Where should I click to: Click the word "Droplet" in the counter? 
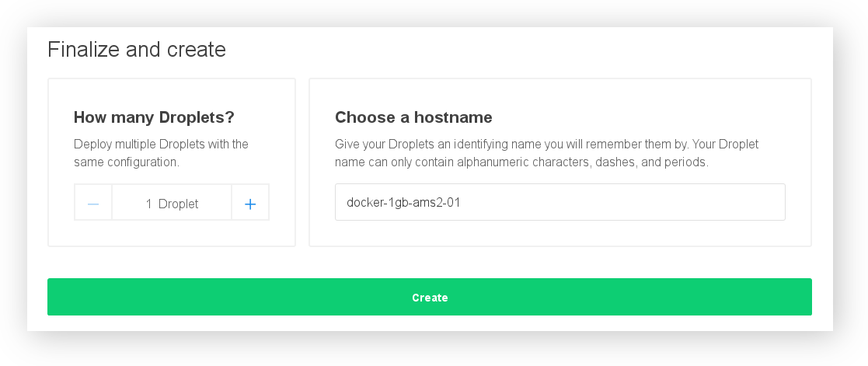(179, 204)
